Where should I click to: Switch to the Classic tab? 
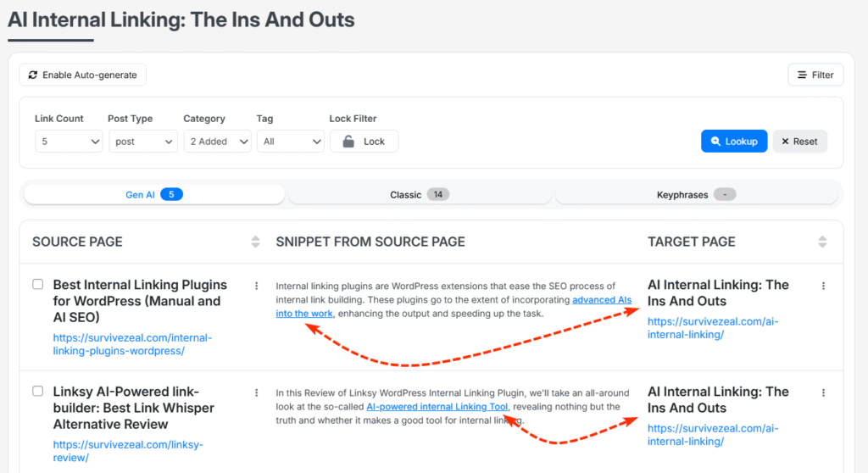420,194
